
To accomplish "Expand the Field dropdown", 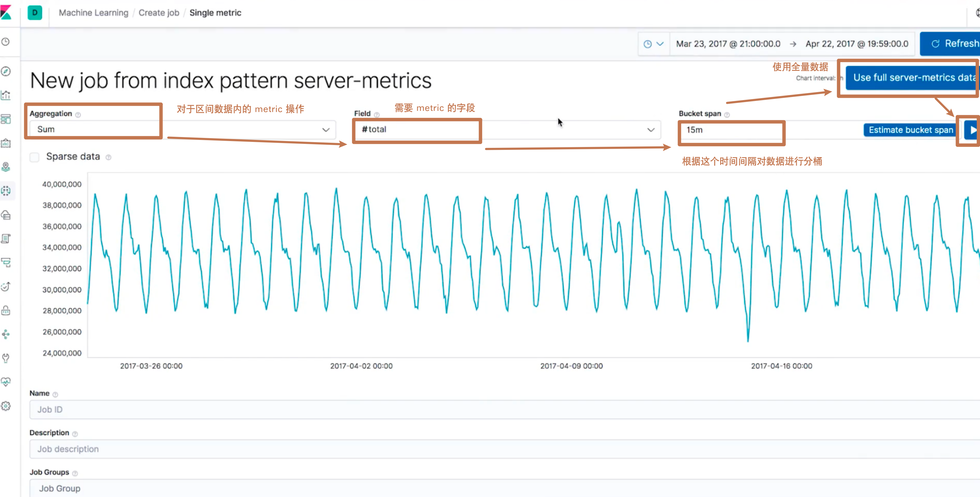I will tap(506, 129).
